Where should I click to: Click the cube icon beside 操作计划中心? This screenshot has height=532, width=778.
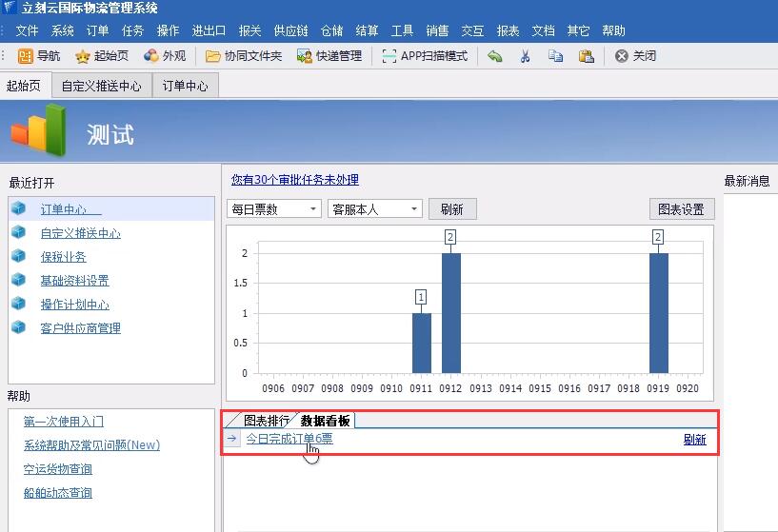coord(18,303)
